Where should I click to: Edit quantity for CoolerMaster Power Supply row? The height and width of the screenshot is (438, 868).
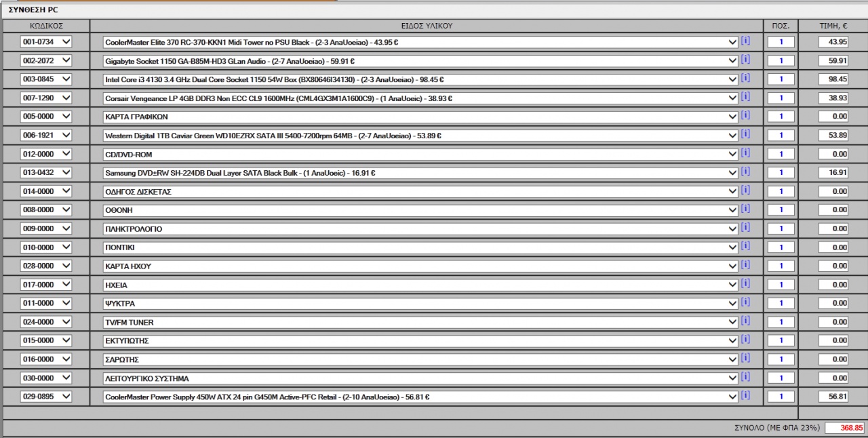[781, 396]
